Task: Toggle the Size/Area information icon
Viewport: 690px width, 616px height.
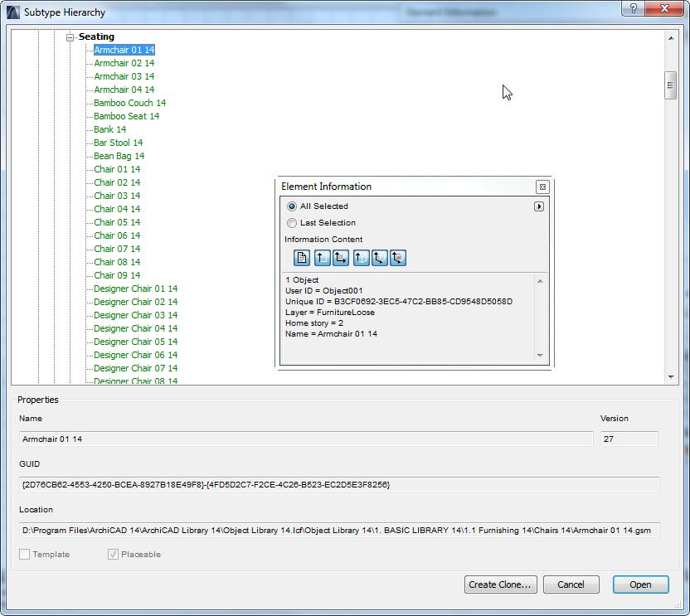Action: click(341, 257)
